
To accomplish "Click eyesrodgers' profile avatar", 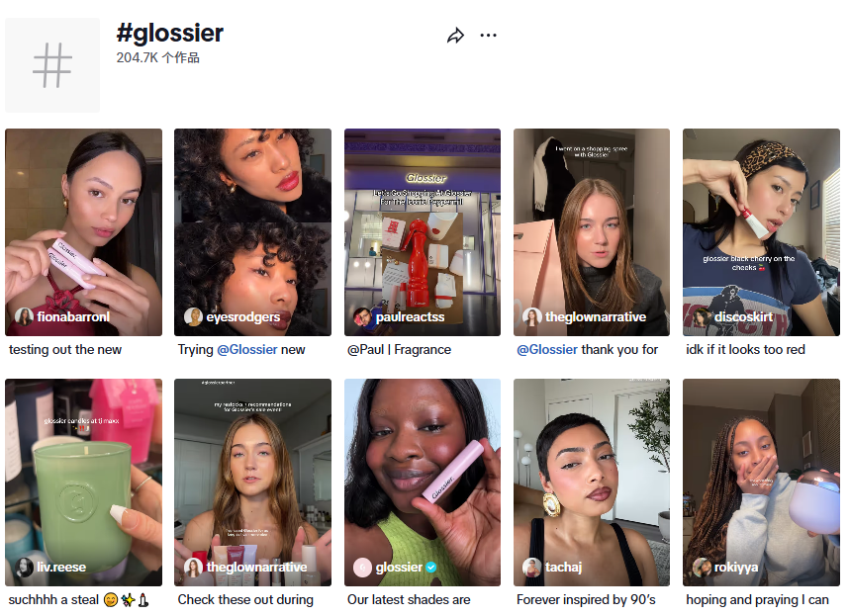I will pyautogui.click(x=193, y=316).
